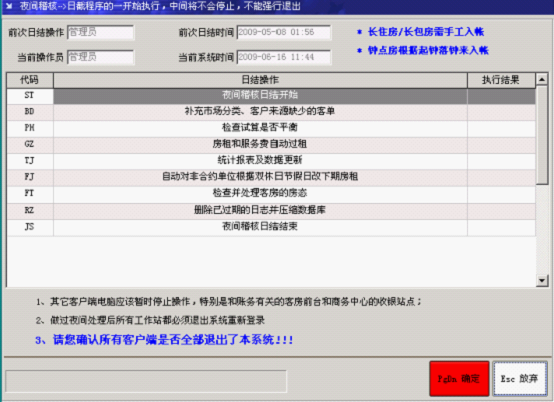Select the GZ 房租和服务费自动过租 row
The width and height of the screenshot is (554, 402).
click(271, 144)
